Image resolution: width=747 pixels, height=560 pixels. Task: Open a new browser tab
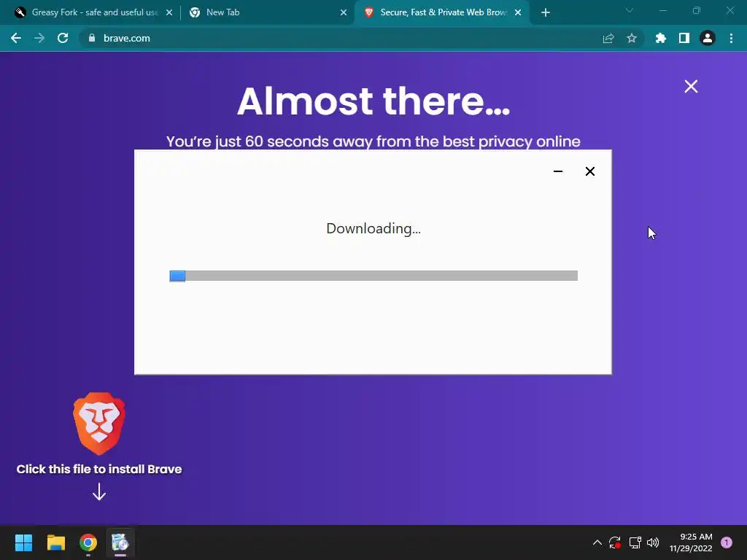tap(546, 12)
